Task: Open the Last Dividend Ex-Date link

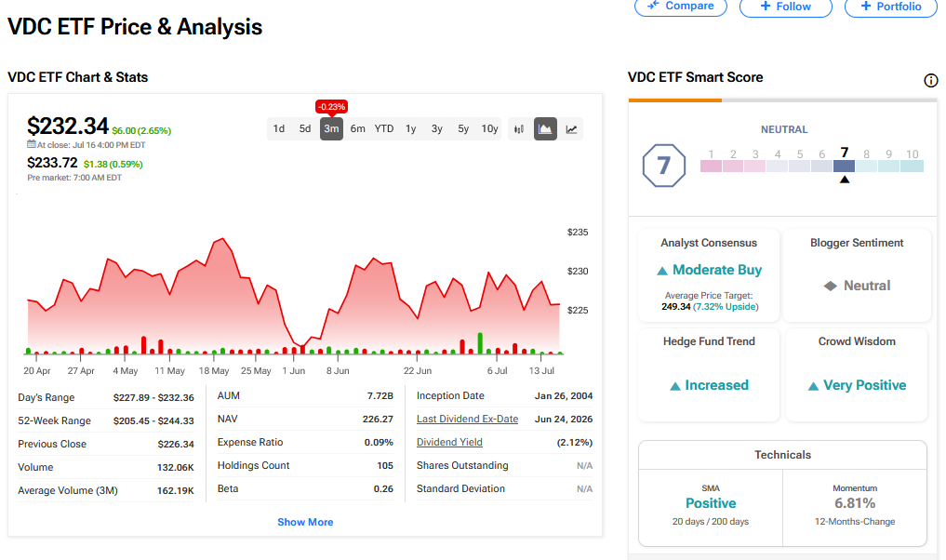Action: coord(467,419)
